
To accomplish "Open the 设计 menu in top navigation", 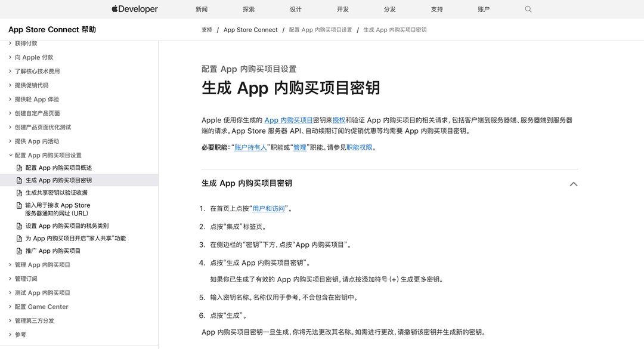I will pyautogui.click(x=296, y=9).
